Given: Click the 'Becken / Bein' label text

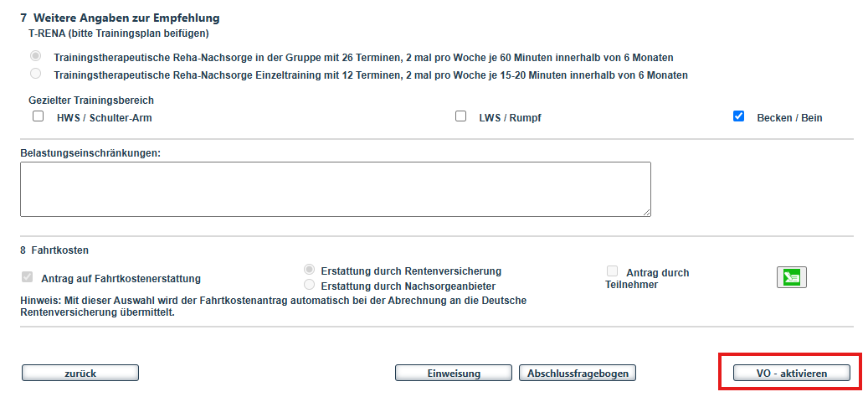Looking at the screenshot, I should 789,118.
